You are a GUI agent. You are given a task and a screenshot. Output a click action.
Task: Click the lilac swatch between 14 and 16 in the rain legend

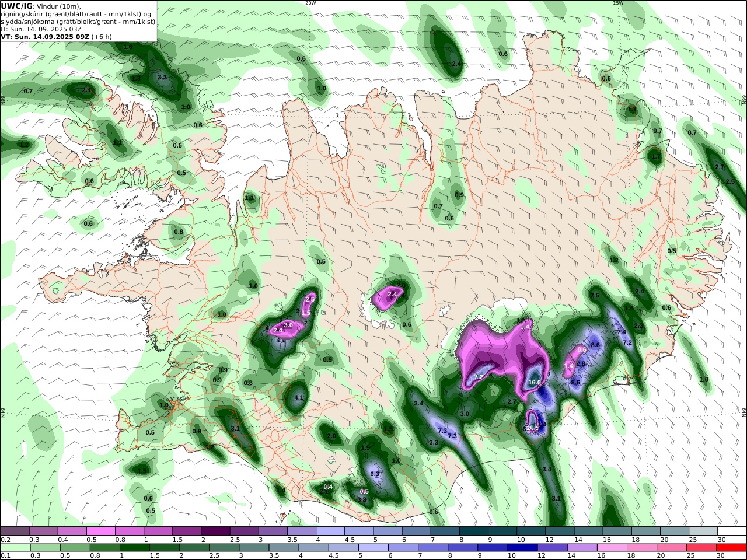pos(582,548)
